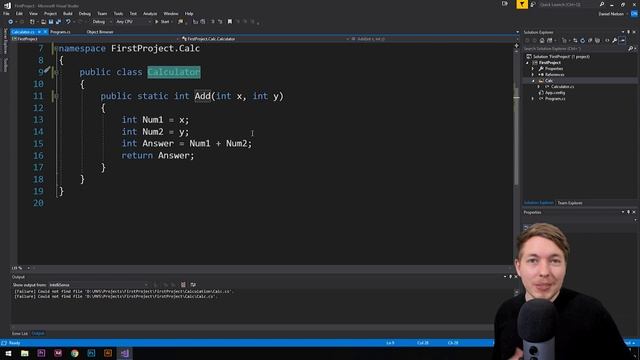Toggle Show All Files in Solution Explorer

(598, 40)
